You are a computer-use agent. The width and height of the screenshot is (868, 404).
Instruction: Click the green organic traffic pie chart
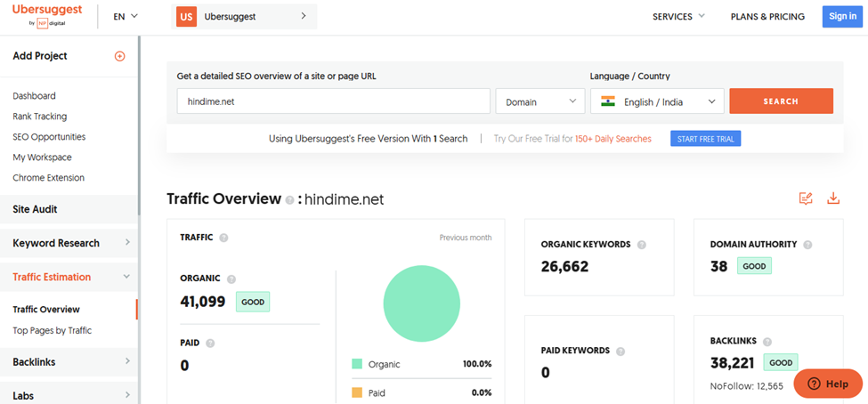pyautogui.click(x=422, y=303)
